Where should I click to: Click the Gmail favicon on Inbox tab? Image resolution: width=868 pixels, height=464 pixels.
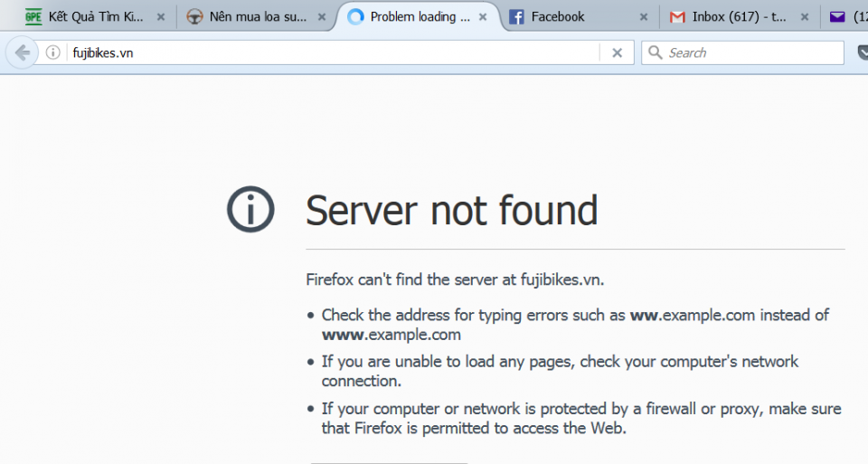click(677, 16)
